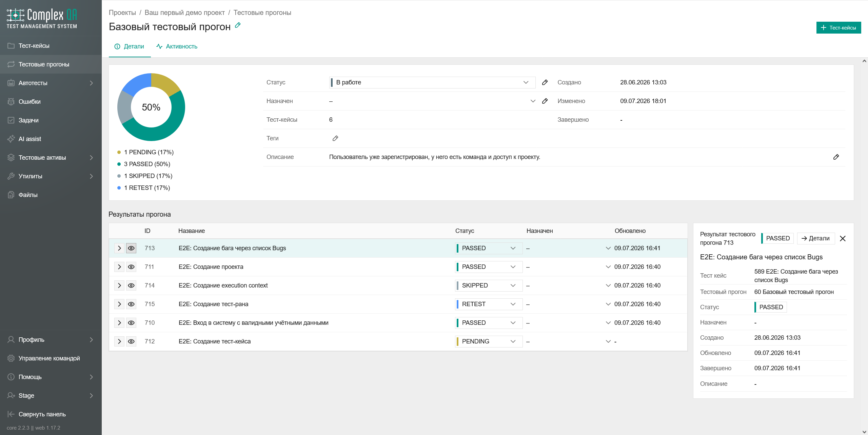Screen dimensions: 868x435
Task: Click the pencil icon in Назначен row
Action: (x=545, y=101)
